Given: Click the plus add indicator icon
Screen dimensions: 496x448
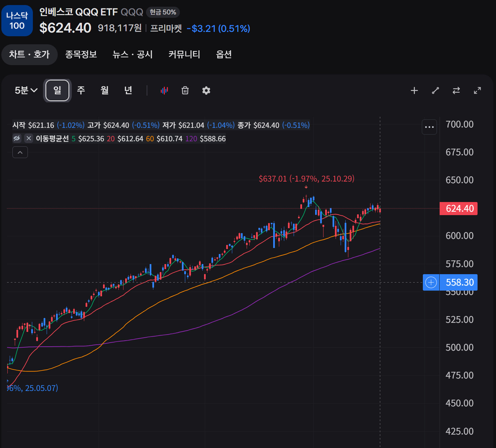Looking at the screenshot, I should point(414,91).
